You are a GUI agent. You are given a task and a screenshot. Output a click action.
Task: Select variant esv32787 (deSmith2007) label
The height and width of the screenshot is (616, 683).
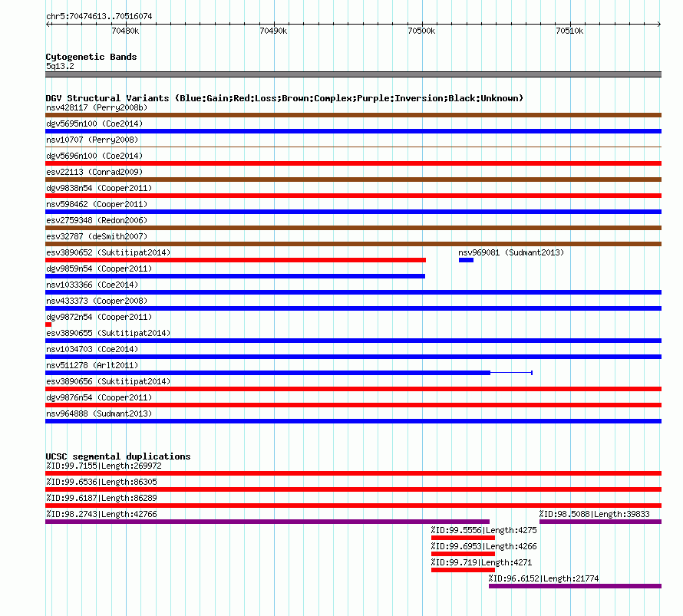[97, 236]
